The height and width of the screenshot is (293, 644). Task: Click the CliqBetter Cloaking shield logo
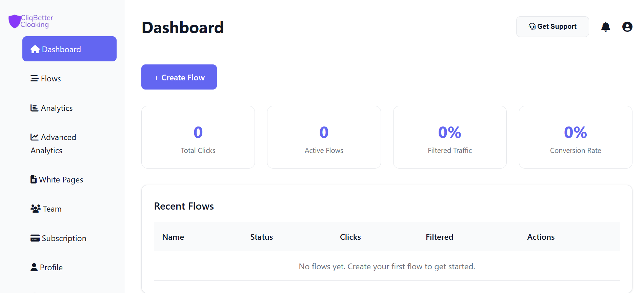click(x=15, y=21)
